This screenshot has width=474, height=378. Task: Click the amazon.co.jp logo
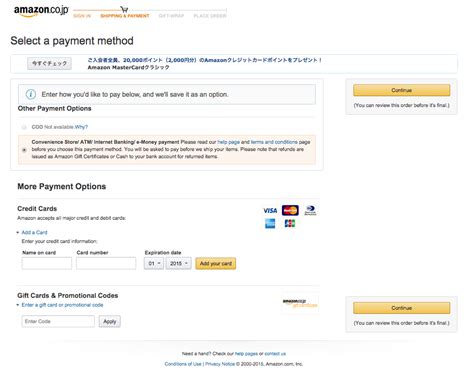pos(41,11)
